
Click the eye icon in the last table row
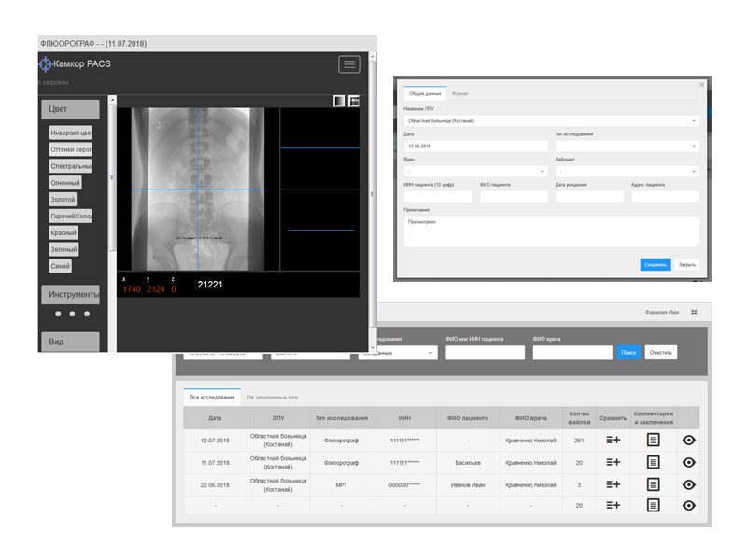(689, 506)
